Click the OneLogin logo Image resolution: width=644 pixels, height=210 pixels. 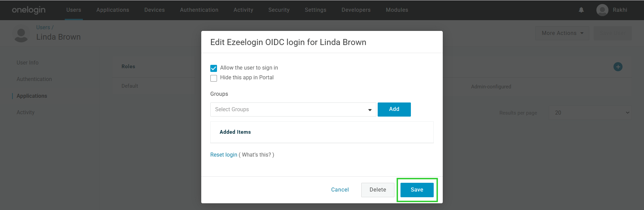tap(29, 10)
